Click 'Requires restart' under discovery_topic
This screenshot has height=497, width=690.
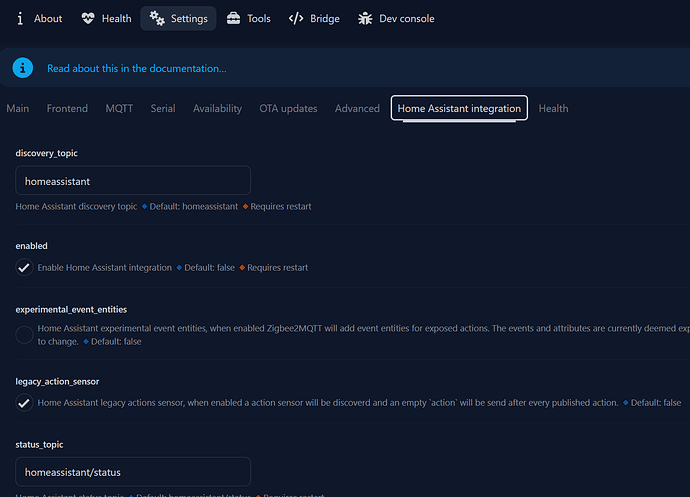click(x=281, y=206)
